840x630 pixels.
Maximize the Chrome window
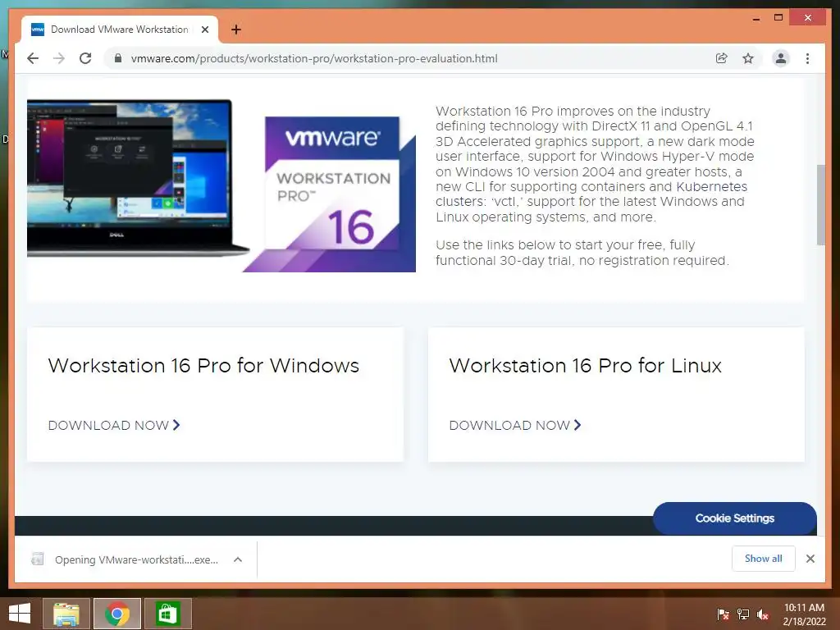point(778,18)
